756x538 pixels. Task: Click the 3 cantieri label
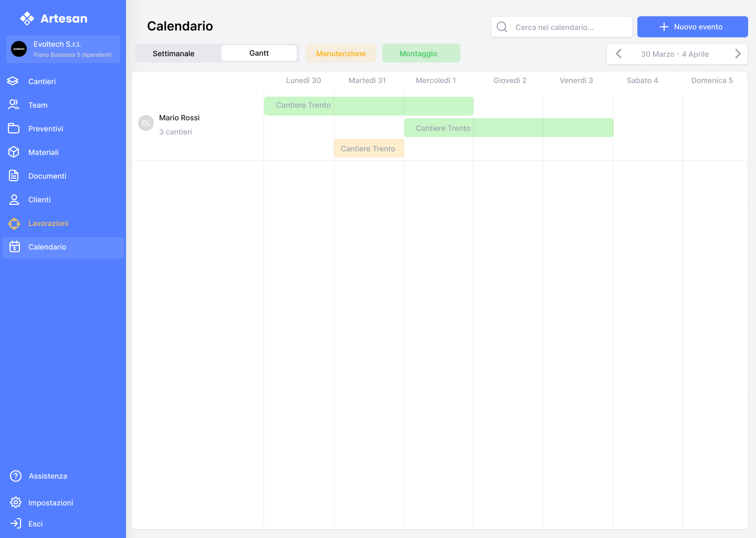[x=175, y=132]
